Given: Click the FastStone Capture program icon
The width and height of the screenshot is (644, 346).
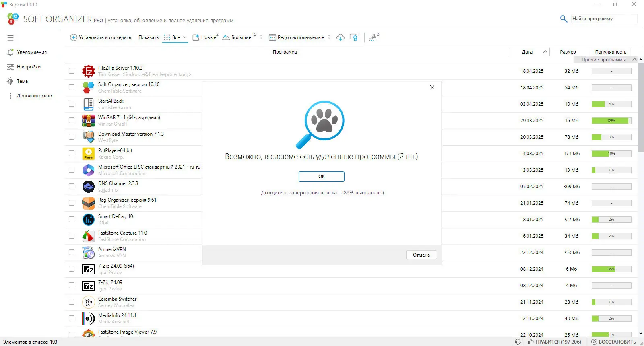Looking at the screenshot, I should (89, 236).
